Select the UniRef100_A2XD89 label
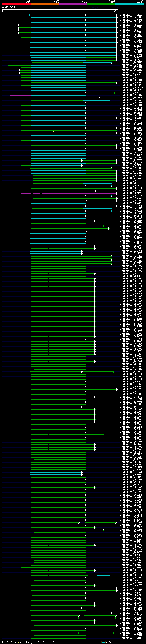Image resolution: width=146 pixels, height=644 pixels. tap(131, 65)
